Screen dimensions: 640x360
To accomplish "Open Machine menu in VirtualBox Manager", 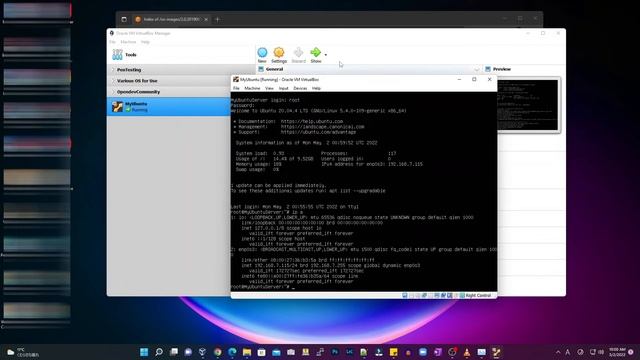I will click(x=128, y=42).
